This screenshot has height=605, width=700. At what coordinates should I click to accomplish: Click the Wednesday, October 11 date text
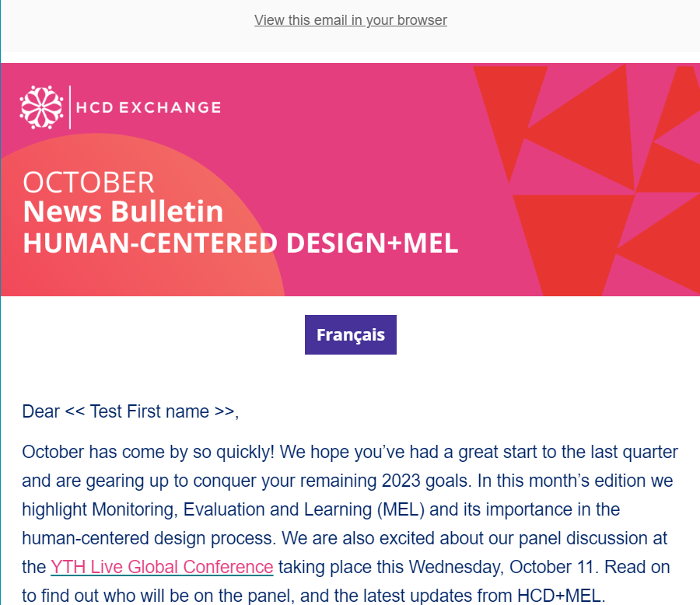coord(504,567)
